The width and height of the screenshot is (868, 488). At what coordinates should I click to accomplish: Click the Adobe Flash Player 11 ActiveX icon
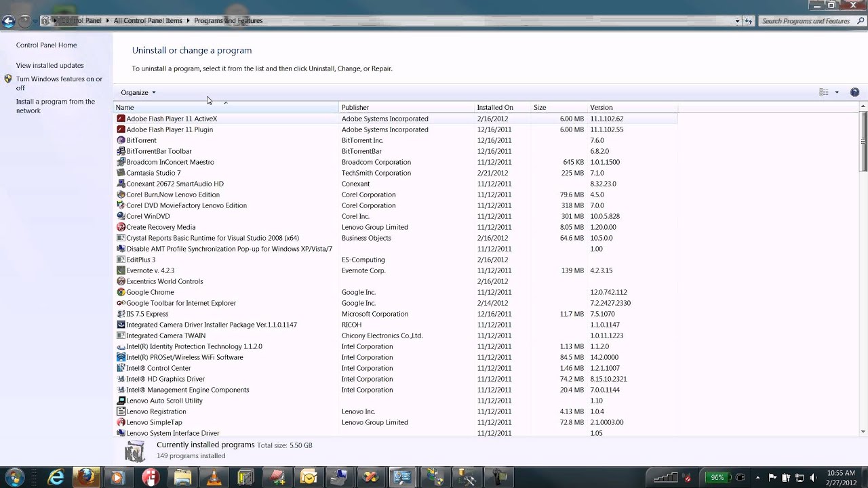pyautogui.click(x=121, y=119)
